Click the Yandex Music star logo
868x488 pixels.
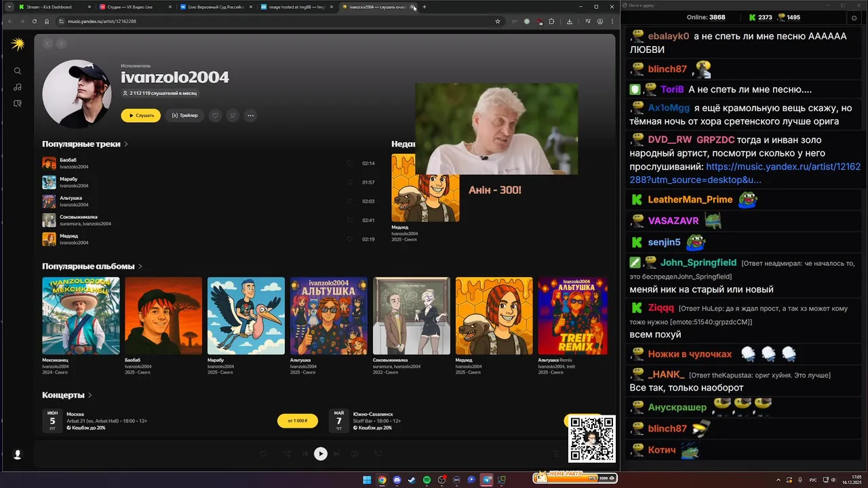(x=18, y=45)
